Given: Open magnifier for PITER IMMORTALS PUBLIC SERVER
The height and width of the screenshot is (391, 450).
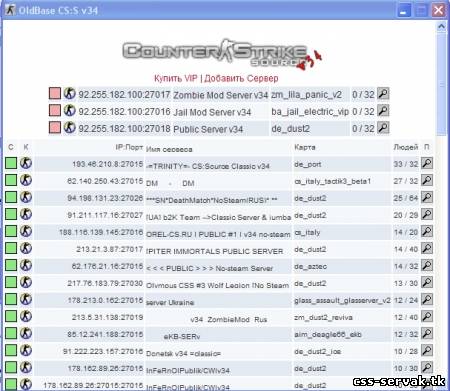Looking at the screenshot, I should (x=427, y=248).
